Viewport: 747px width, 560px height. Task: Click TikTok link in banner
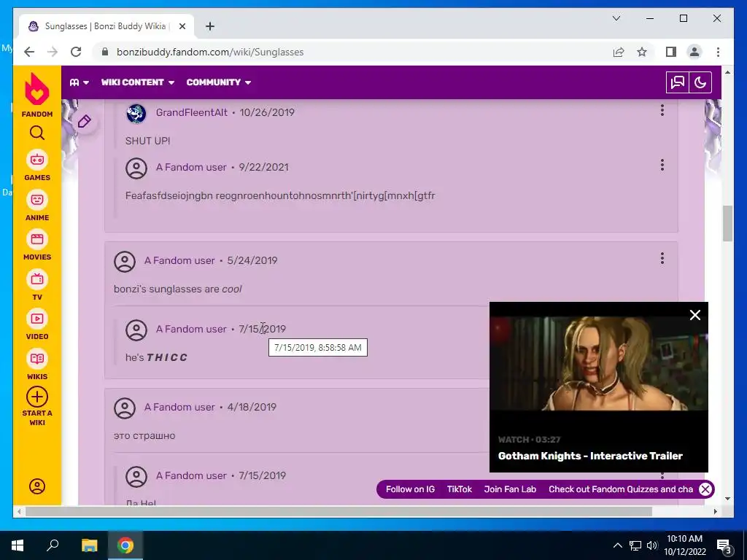point(460,489)
